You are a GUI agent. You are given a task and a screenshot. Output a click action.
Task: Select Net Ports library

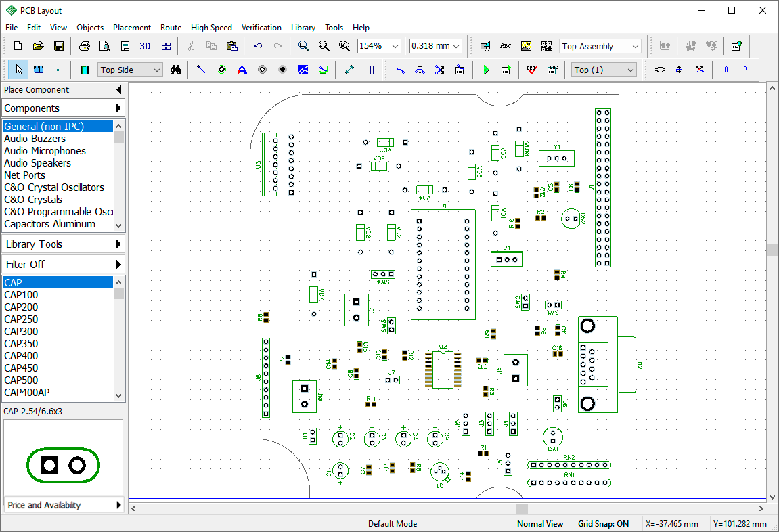pyautogui.click(x=58, y=175)
